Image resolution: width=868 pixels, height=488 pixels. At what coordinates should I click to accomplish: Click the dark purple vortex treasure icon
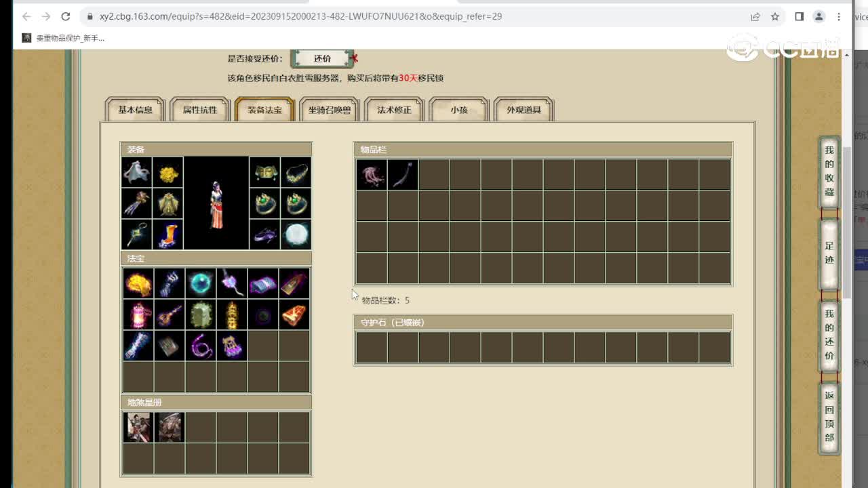point(263,314)
